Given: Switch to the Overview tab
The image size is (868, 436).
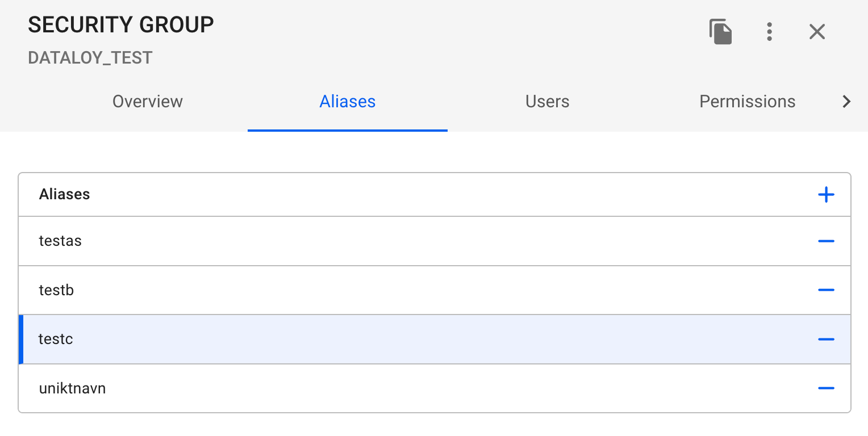Looking at the screenshot, I should (148, 102).
